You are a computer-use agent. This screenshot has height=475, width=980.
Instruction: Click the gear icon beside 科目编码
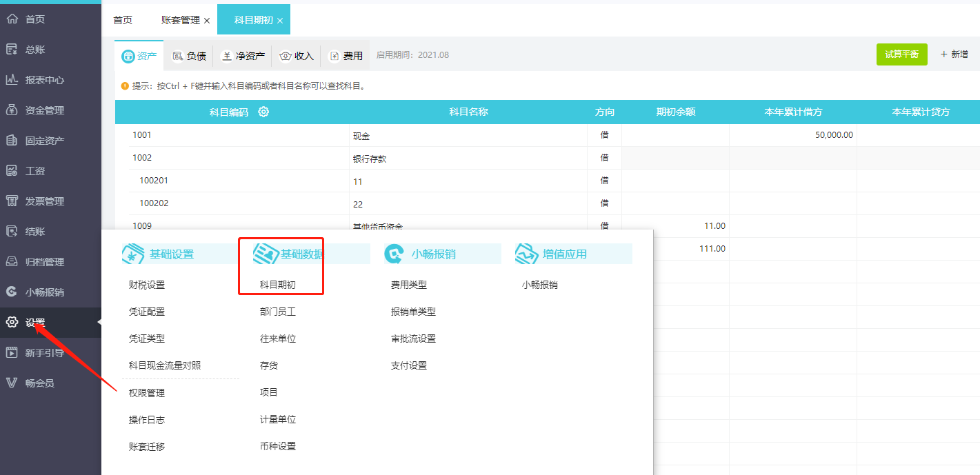coord(263,112)
